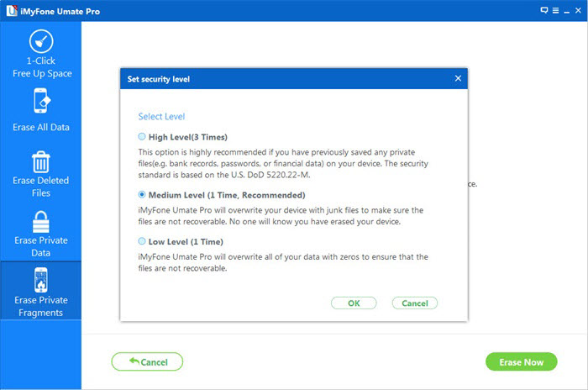Viewport: 588px width, 390px height.
Task: Pick Low Level (1 Time) option
Action: 142,241
